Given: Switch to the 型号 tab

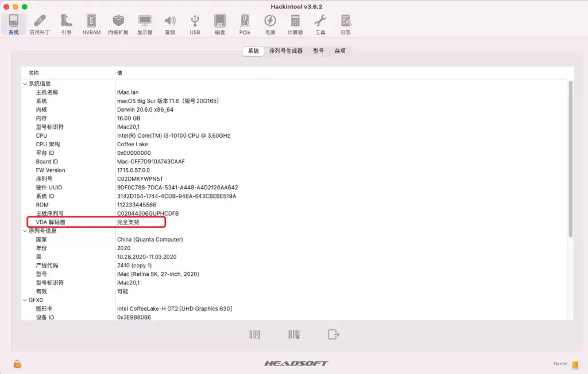Looking at the screenshot, I should point(318,51).
